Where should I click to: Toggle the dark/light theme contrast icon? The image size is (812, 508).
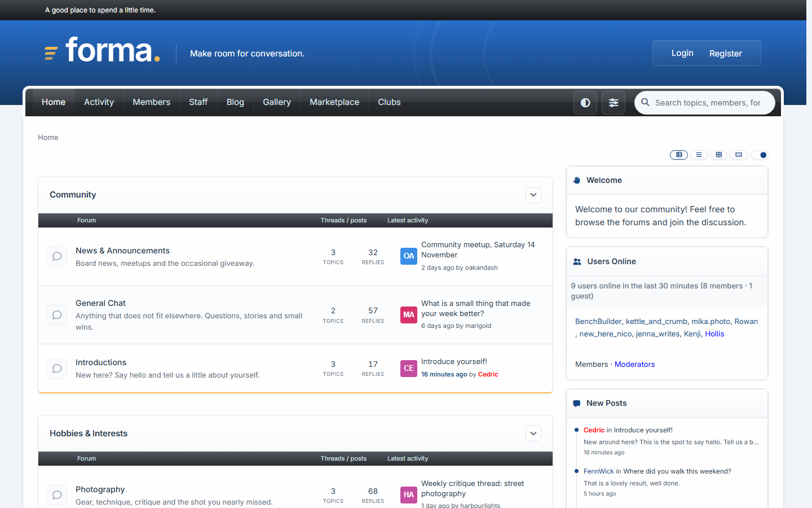[585, 103]
